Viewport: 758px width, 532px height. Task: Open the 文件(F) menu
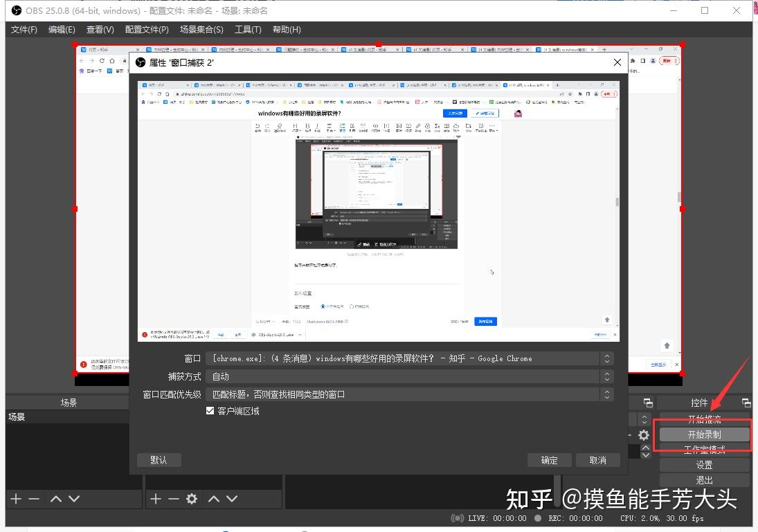(x=24, y=30)
